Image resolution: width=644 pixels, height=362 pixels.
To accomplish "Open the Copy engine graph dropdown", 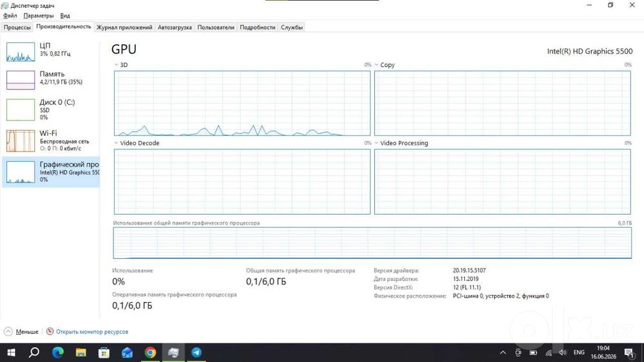I will click(x=376, y=65).
